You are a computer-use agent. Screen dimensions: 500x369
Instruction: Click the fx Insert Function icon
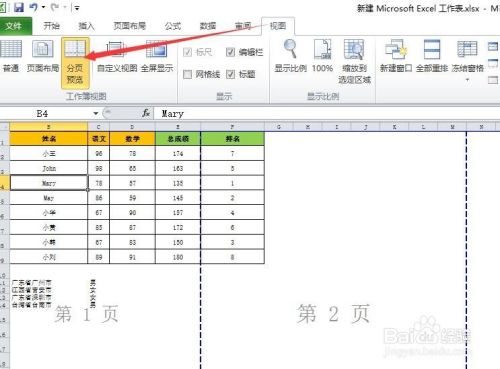pyautogui.click(x=146, y=113)
